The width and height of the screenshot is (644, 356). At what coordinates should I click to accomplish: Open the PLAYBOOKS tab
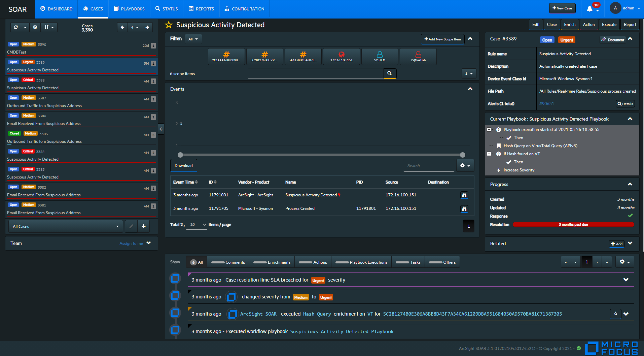pyautogui.click(x=129, y=9)
